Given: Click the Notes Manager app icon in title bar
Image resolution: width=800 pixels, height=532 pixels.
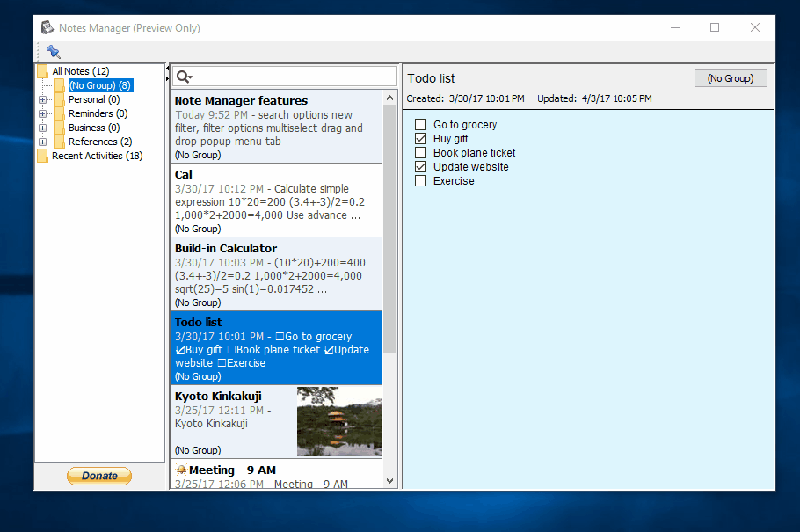Looking at the screenshot, I should click(47, 26).
